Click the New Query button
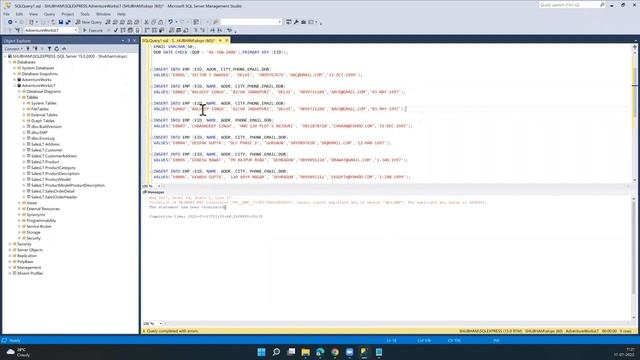640x360 pixels. point(89,22)
